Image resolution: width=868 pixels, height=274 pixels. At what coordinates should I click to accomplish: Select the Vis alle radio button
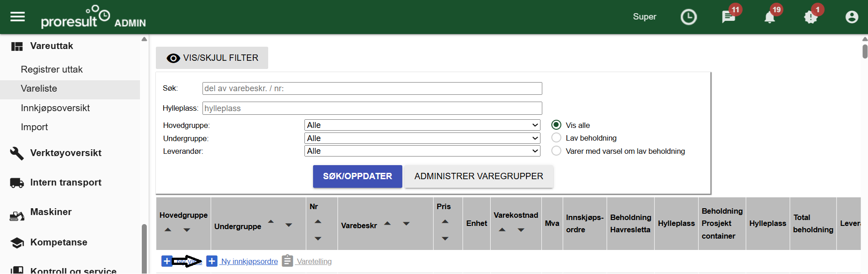[x=556, y=125]
